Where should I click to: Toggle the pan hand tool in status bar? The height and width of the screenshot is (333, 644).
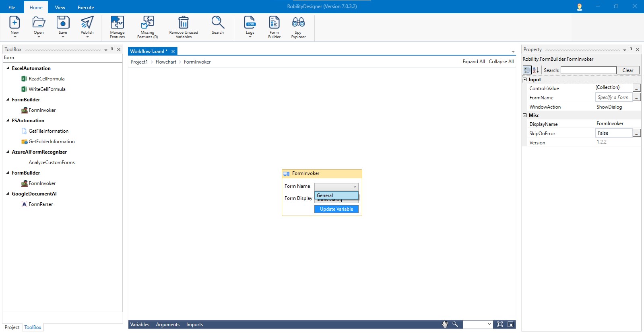445,325
